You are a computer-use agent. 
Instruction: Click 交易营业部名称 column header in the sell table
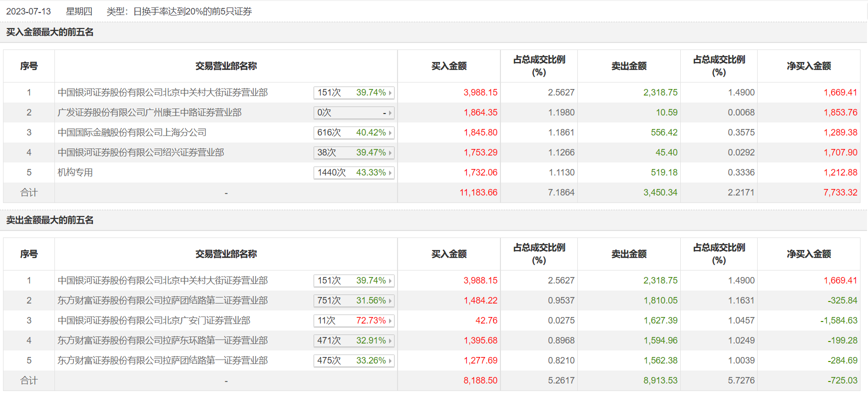(x=226, y=254)
